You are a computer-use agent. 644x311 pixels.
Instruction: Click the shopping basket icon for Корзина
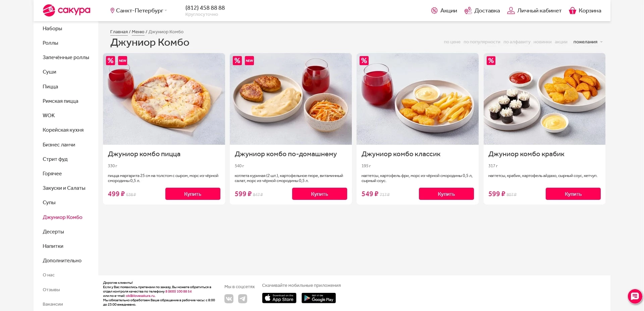(572, 11)
